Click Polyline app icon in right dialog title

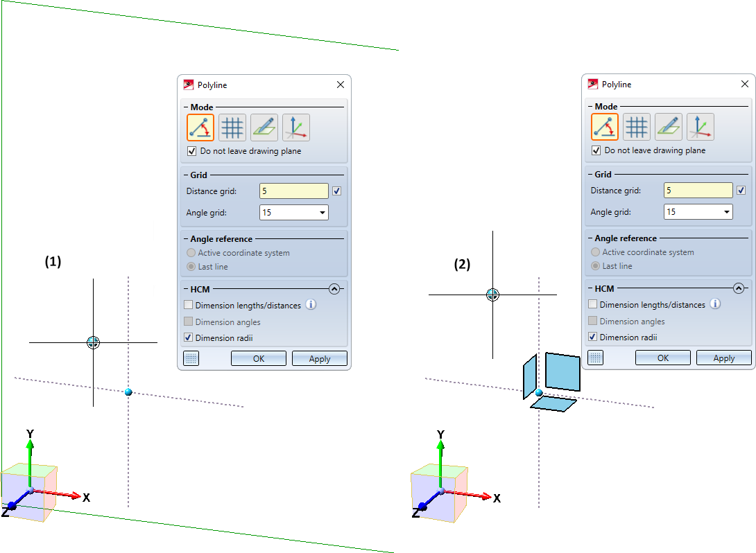pyautogui.click(x=593, y=85)
